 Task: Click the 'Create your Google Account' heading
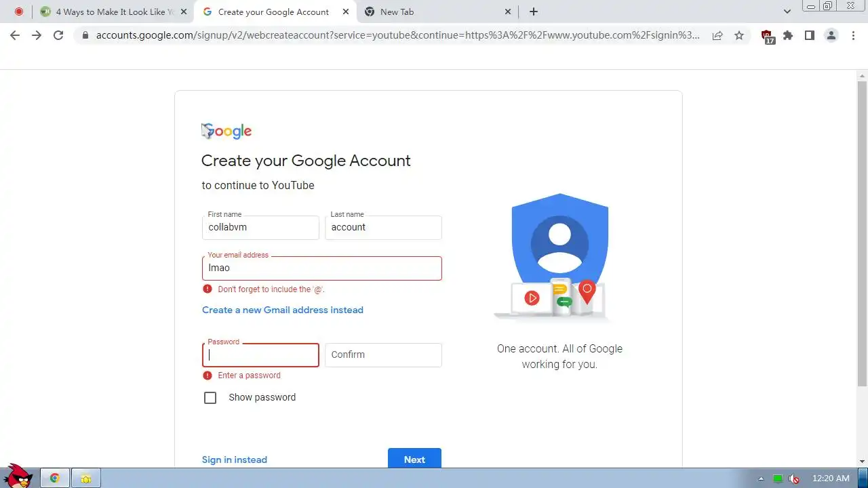[x=306, y=161]
